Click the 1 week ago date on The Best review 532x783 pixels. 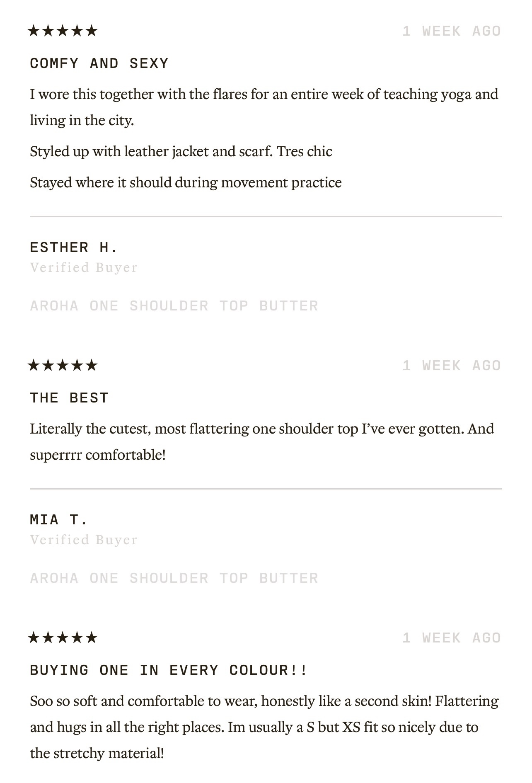pyautogui.click(x=452, y=366)
